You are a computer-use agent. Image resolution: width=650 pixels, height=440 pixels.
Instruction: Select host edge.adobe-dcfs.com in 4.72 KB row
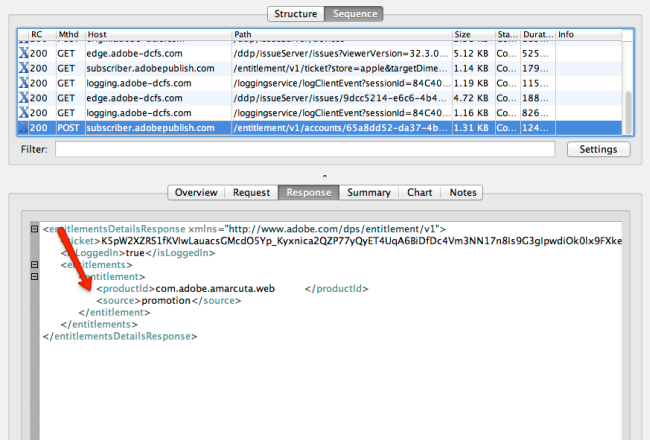coord(134,98)
